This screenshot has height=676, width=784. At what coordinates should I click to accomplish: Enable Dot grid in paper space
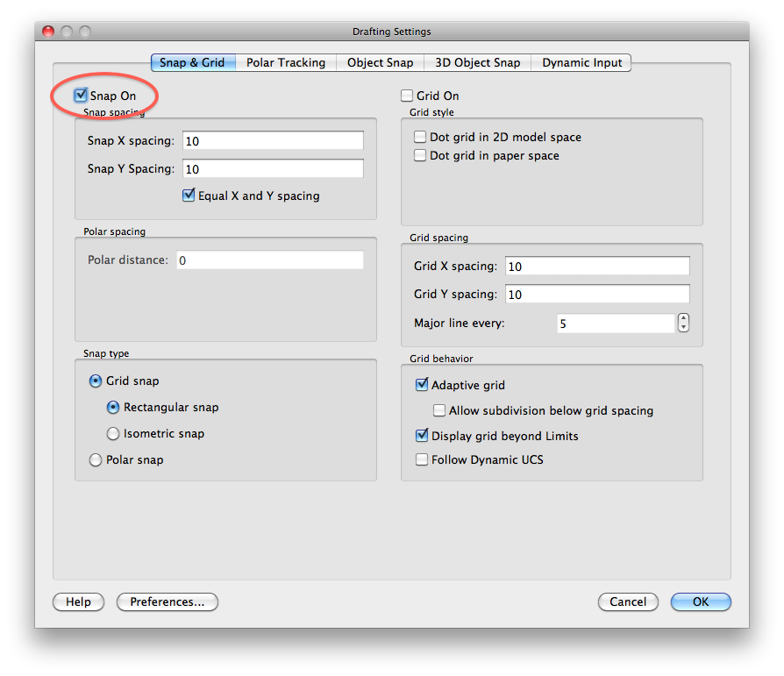418,155
